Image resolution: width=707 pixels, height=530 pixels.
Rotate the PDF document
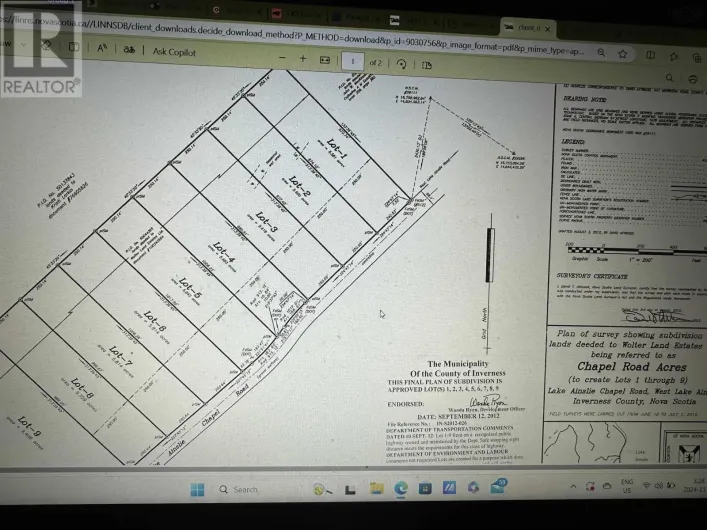(400, 61)
